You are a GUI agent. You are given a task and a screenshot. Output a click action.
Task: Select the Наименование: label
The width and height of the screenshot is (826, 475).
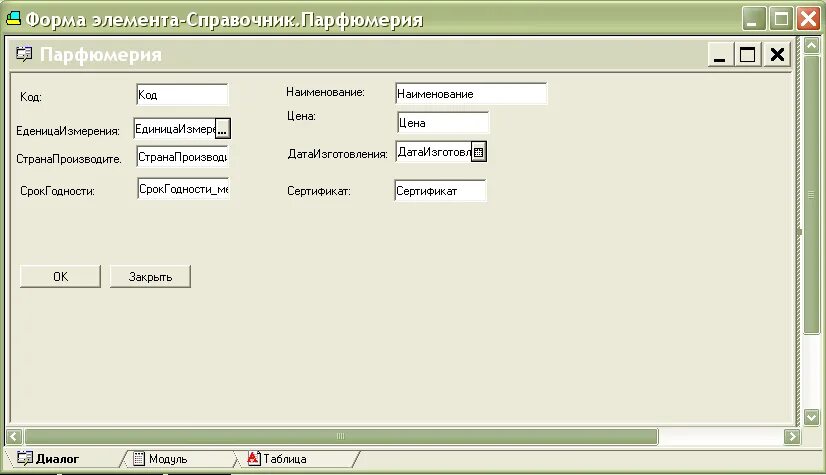click(x=326, y=92)
